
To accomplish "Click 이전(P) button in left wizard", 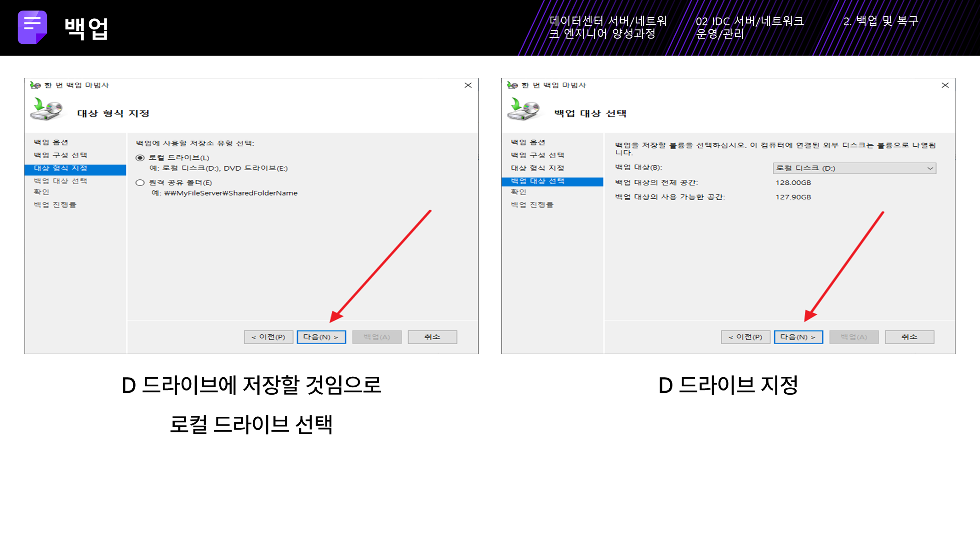I will (268, 337).
